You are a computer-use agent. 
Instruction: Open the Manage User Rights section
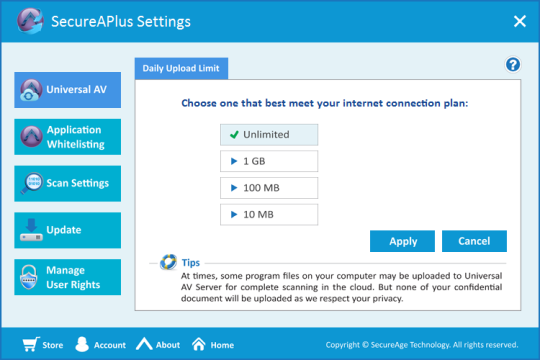point(68,277)
